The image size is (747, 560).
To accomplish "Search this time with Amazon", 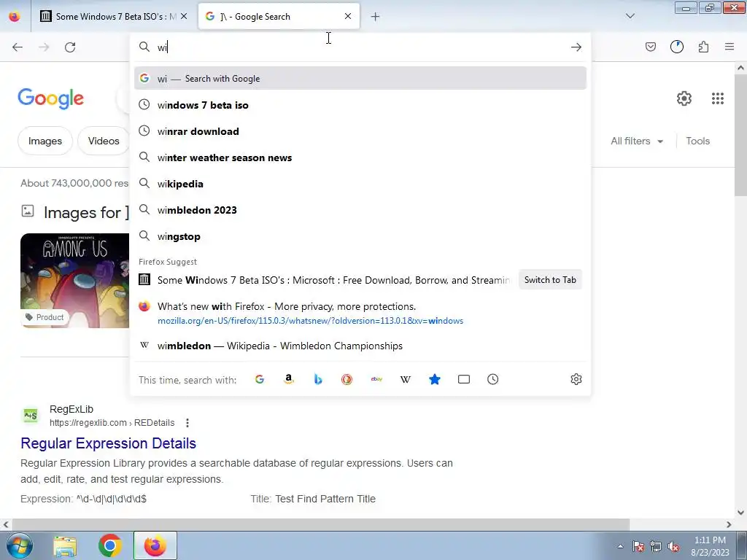I will point(289,379).
